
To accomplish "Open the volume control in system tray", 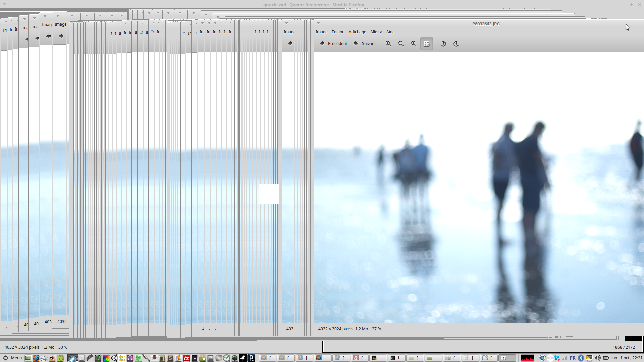I will point(597,358).
